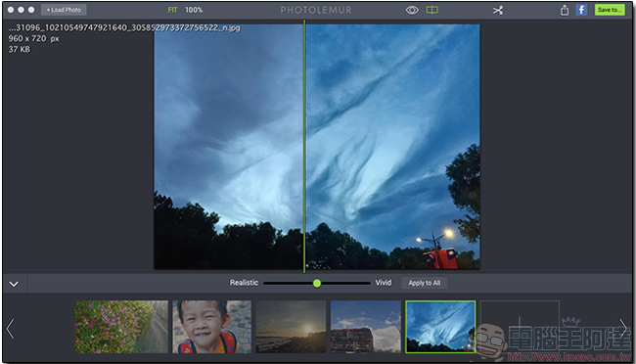Set zoom to 100%

tap(194, 10)
